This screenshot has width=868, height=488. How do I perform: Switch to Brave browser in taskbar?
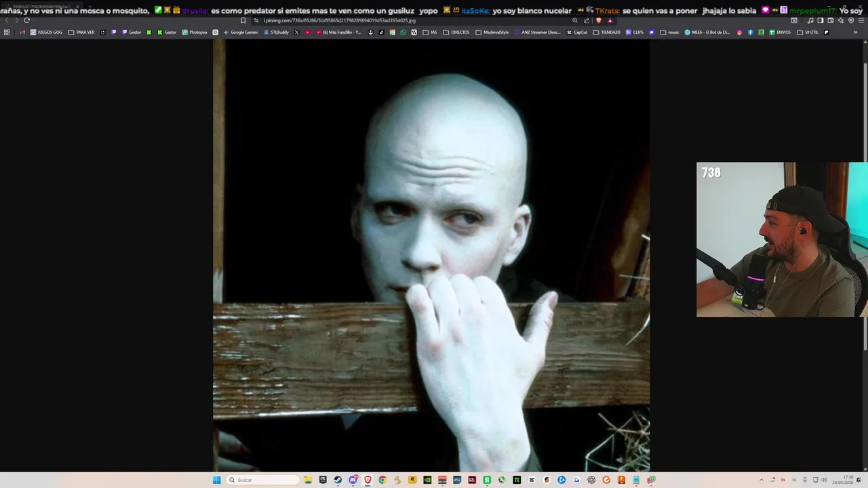point(368,480)
